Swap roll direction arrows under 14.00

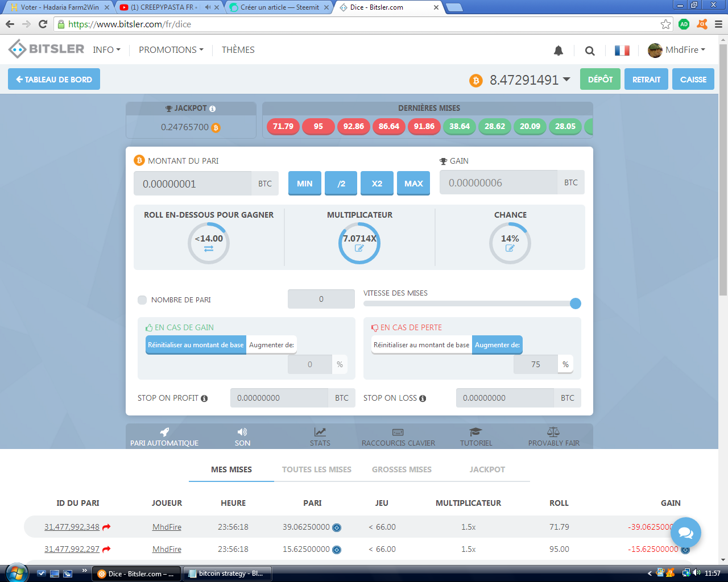click(x=209, y=249)
